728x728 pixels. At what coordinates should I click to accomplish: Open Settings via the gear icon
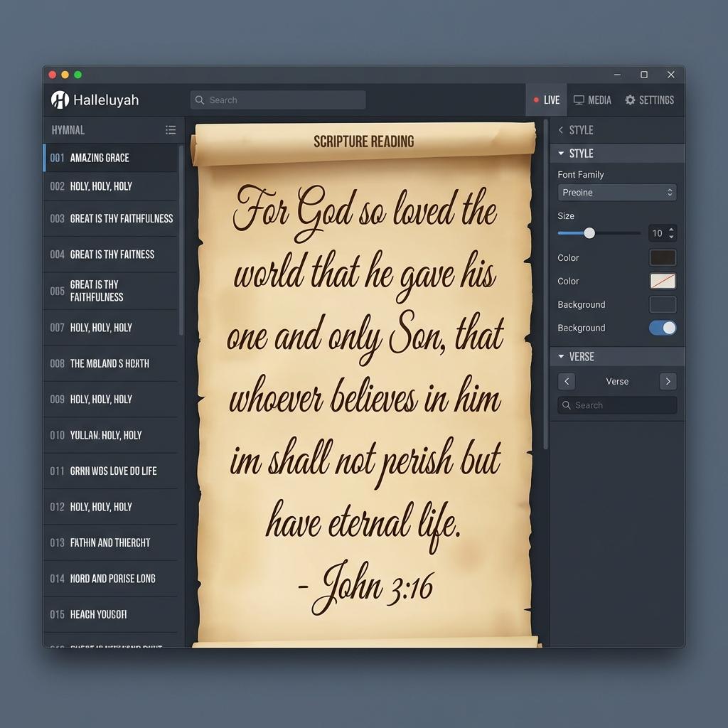click(x=630, y=100)
